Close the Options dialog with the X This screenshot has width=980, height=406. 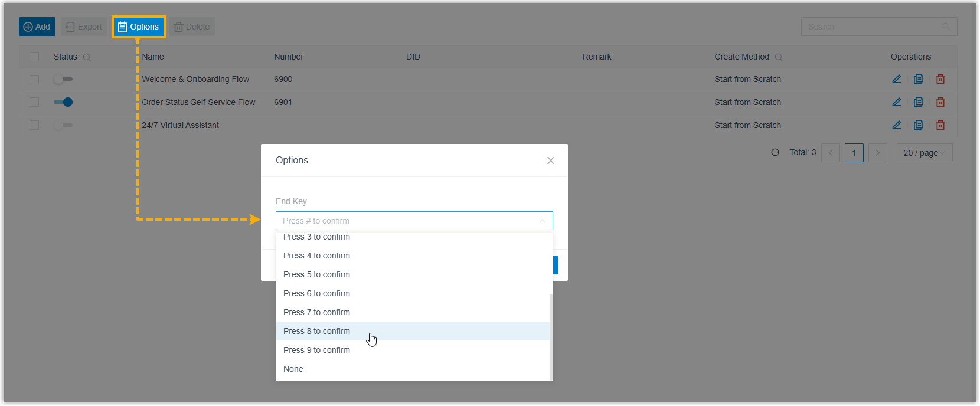550,161
